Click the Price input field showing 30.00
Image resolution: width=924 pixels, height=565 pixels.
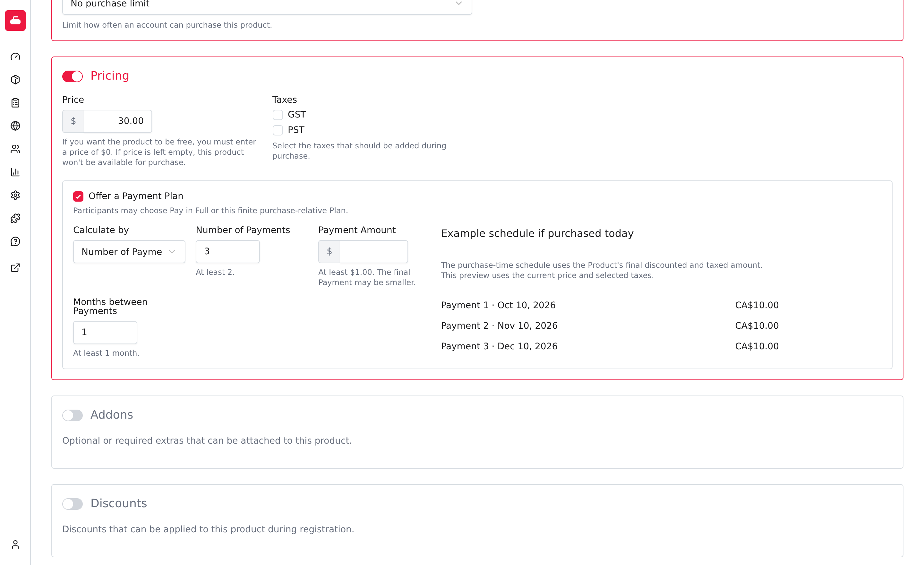pos(118,121)
